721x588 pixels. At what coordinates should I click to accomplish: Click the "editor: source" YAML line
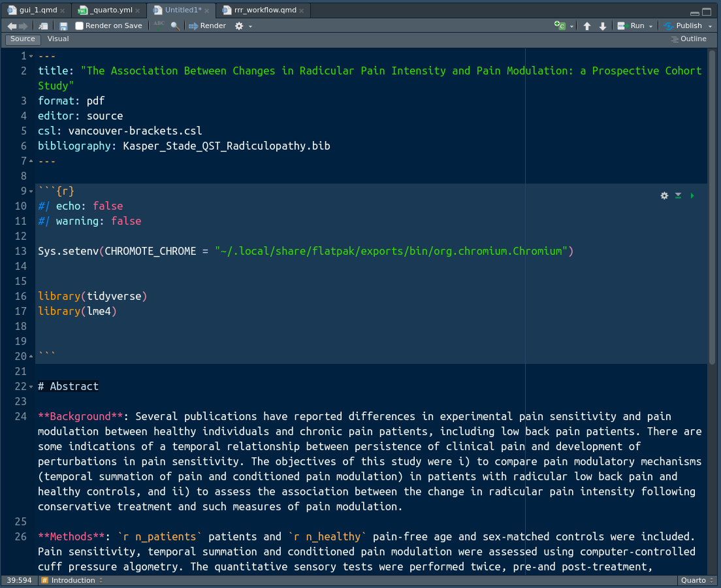(80, 116)
